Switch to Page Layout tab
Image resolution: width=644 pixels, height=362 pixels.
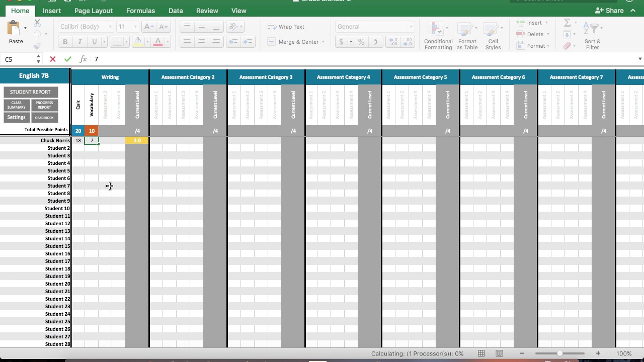(x=93, y=11)
